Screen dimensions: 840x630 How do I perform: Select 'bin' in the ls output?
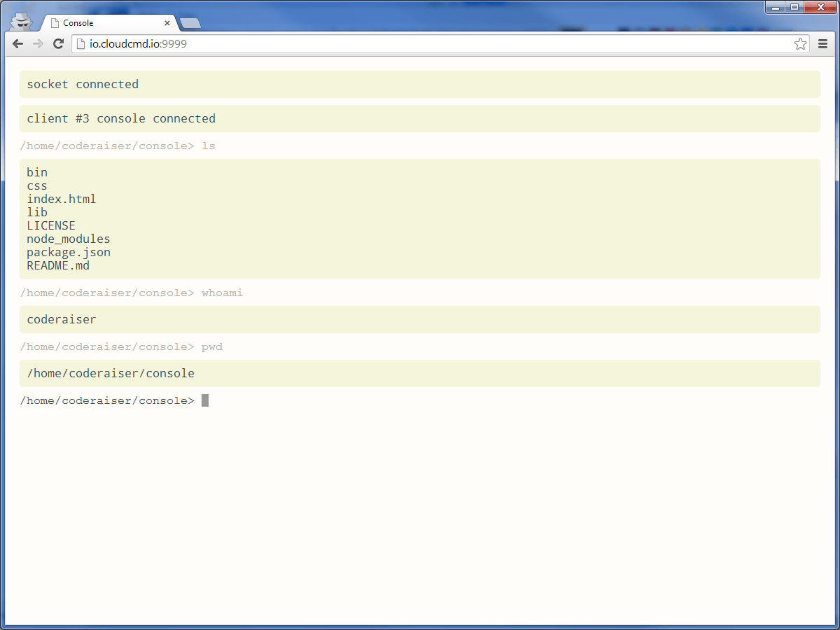point(37,172)
